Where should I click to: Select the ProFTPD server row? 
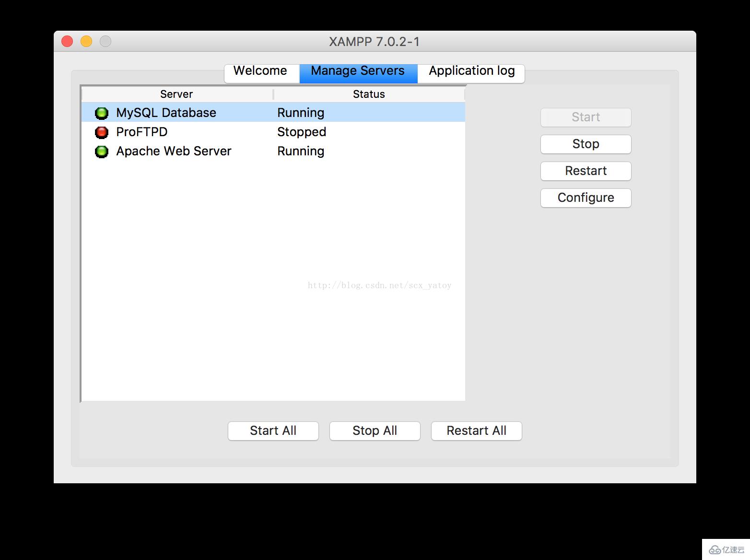(x=273, y=132)
